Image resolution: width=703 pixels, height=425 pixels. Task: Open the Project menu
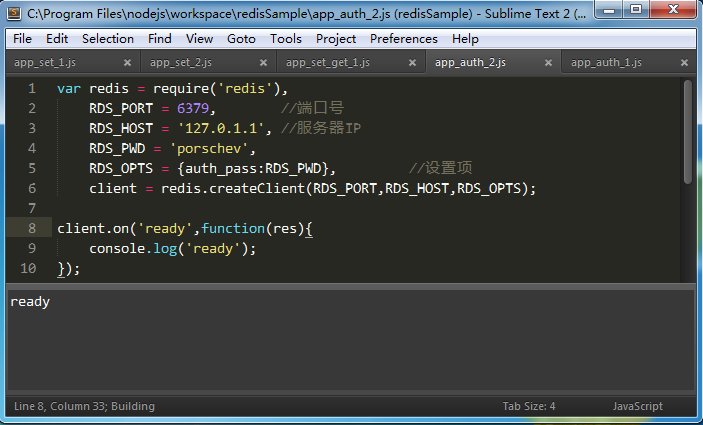[336, 39]
